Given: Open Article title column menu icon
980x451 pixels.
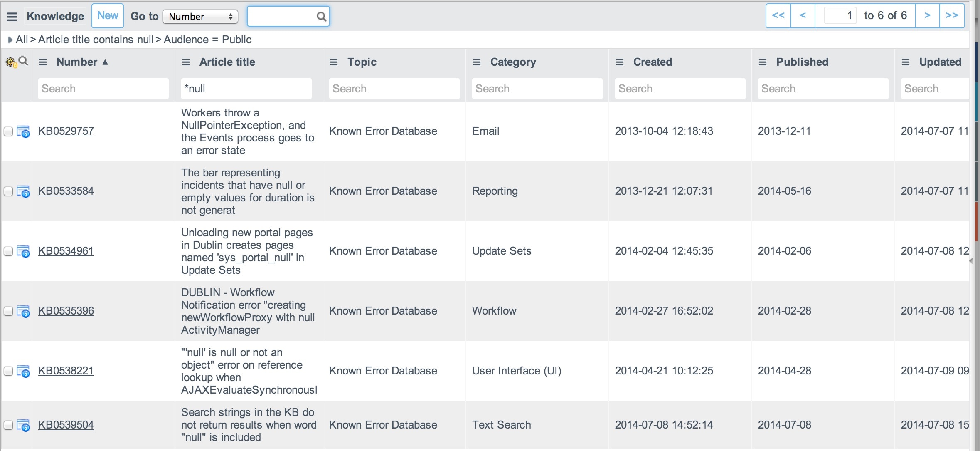Looking at the screenshot, I should tap(186, 62).
